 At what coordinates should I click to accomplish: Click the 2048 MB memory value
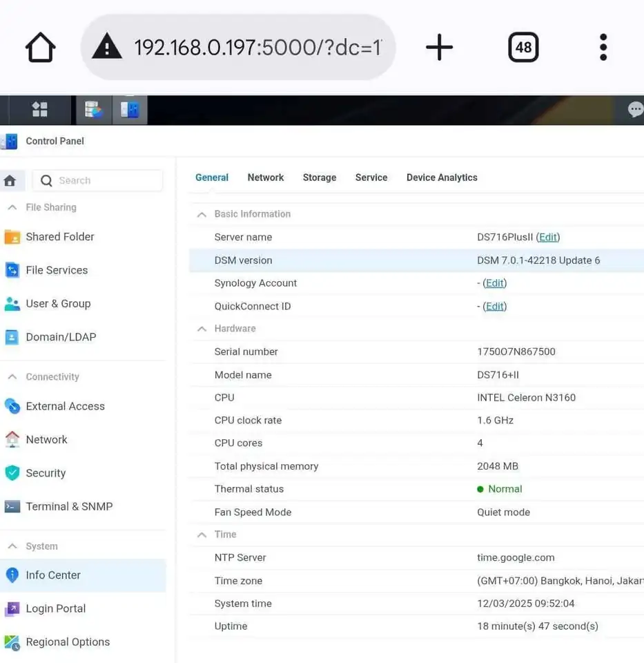pyautogui.click(x=498, y=466)
